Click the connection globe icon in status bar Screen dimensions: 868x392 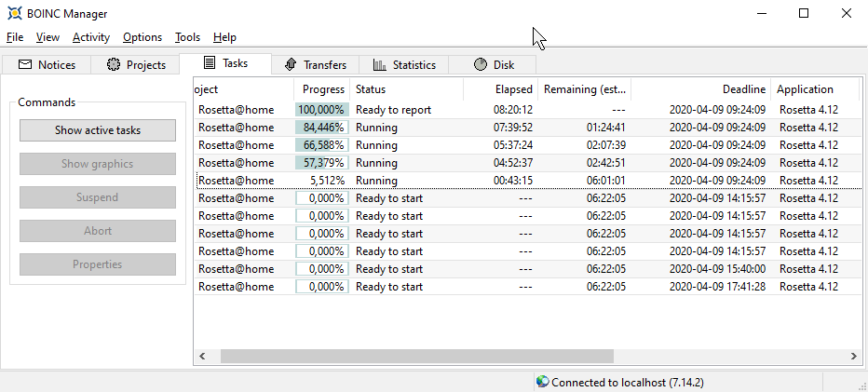(542, 382)
